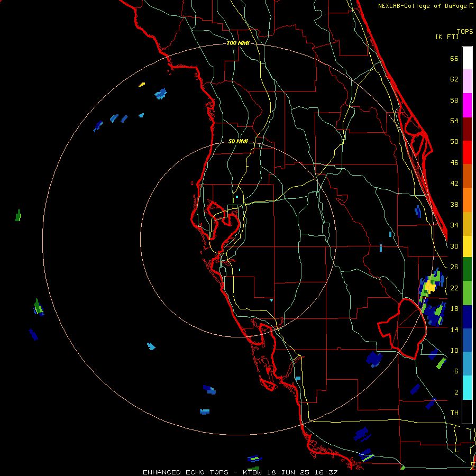This screenshot has width=476, height=476.
Task: Select the 46 legend value
Action: pyautogui.click(x=454, y=163)
